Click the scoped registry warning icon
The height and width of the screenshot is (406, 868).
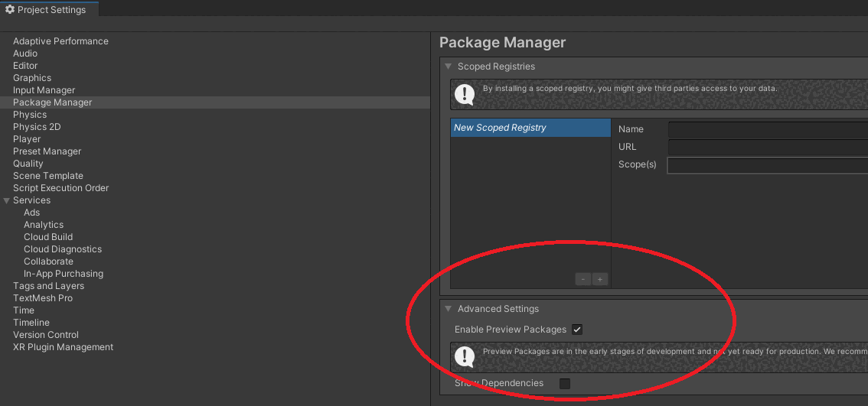click(465, 95)
